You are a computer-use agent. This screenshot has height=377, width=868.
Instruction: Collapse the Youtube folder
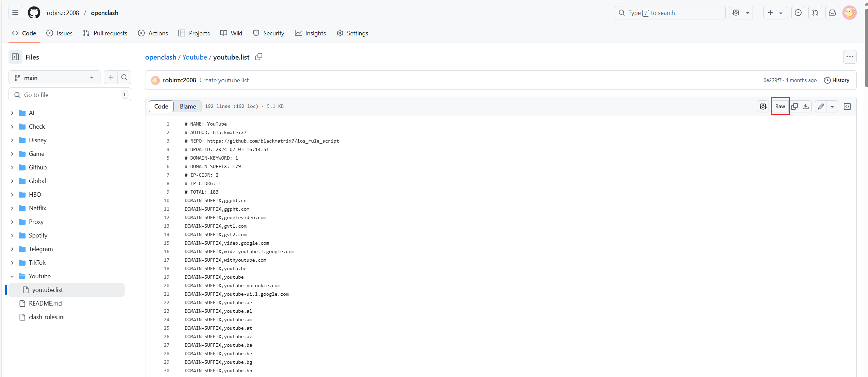click(x=12, y=276)
